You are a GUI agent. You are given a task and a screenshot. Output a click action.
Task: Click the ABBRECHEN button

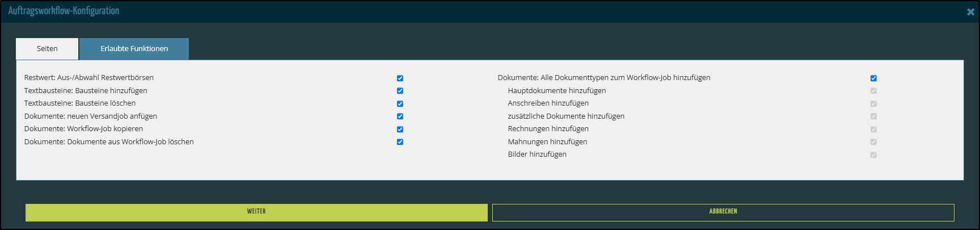[x=723, y=212]
